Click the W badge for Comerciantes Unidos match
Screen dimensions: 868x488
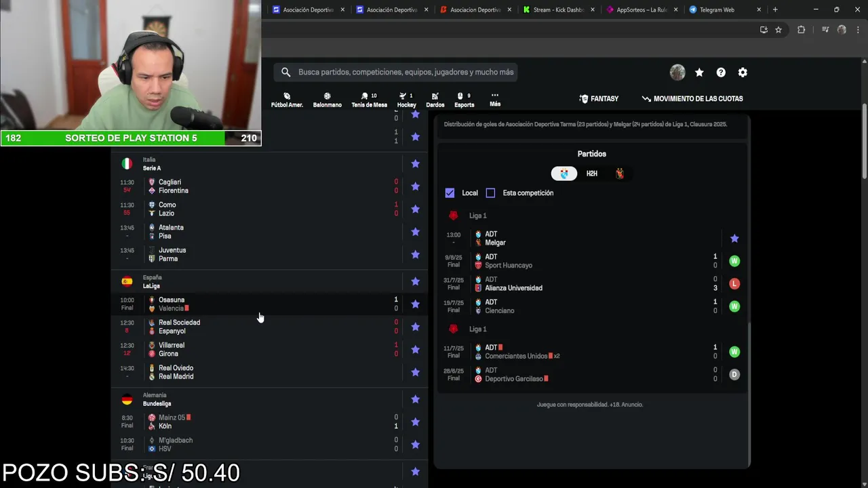pos(734,352)
